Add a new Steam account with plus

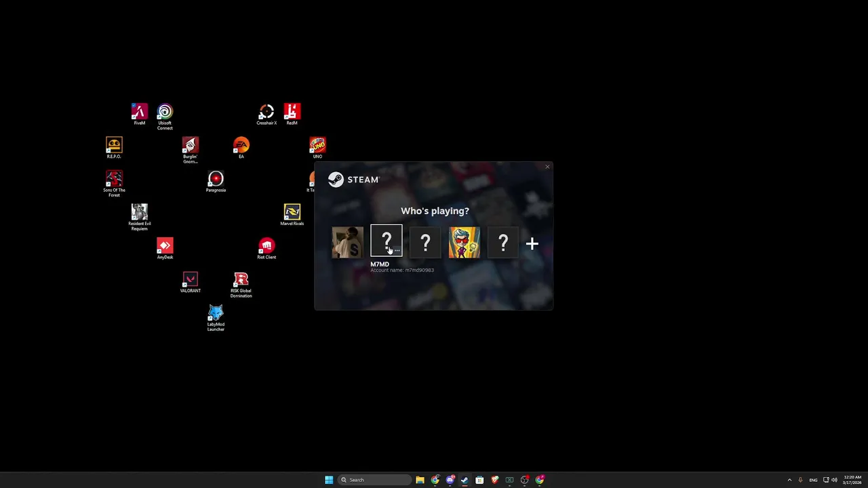click(x=532, y=243)
